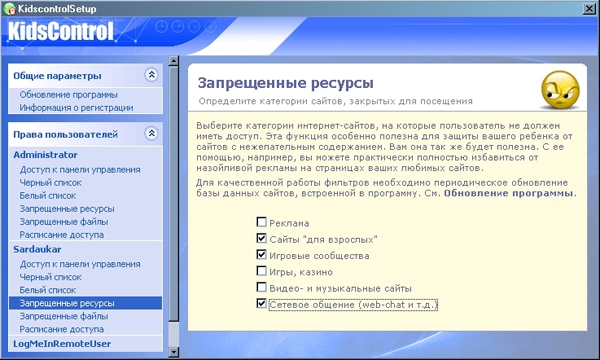Collapse the Общие параметры section chevron

coord(152,75)
